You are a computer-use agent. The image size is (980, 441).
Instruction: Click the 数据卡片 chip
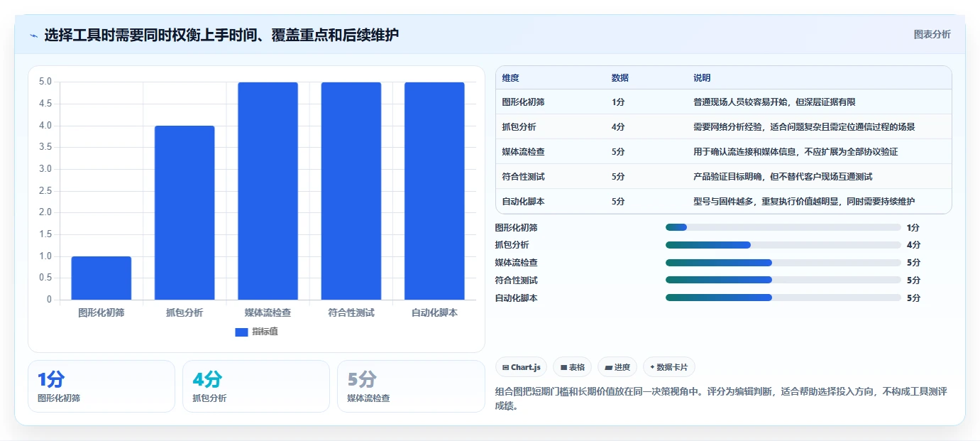[x=668, y=367]
